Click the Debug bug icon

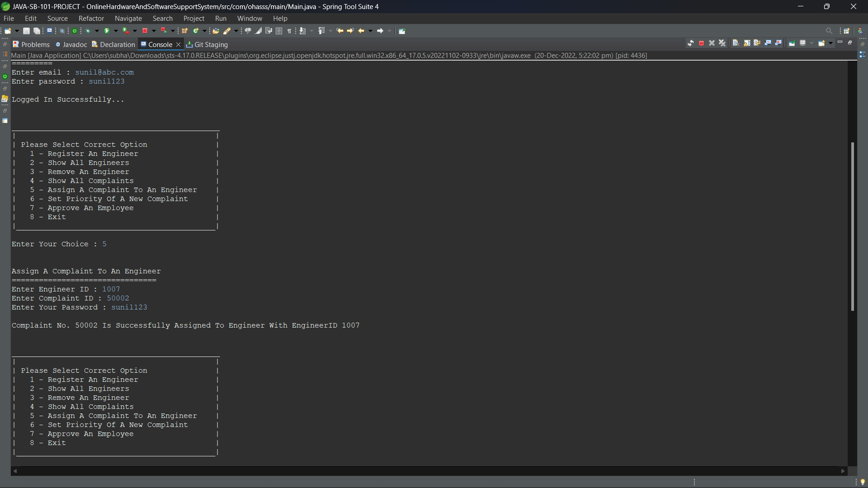tap(88, 31)
